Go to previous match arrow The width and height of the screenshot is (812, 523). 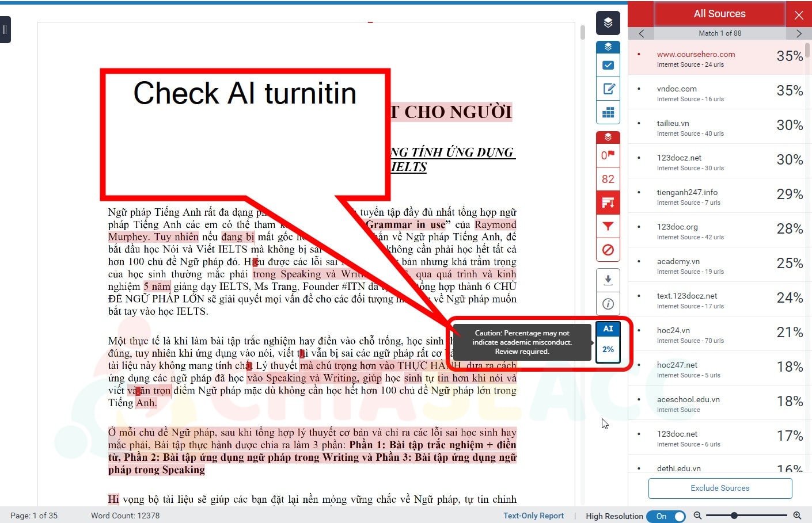point(642,33)
